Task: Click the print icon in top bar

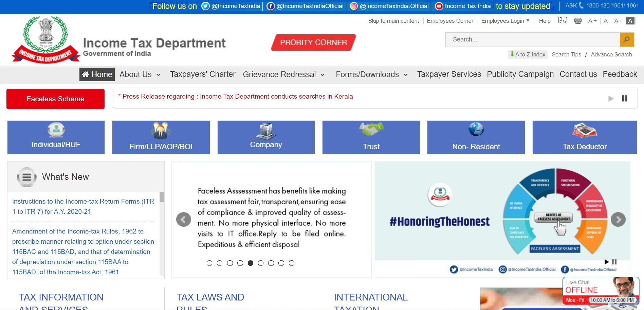Action: (x=578, y=21)
